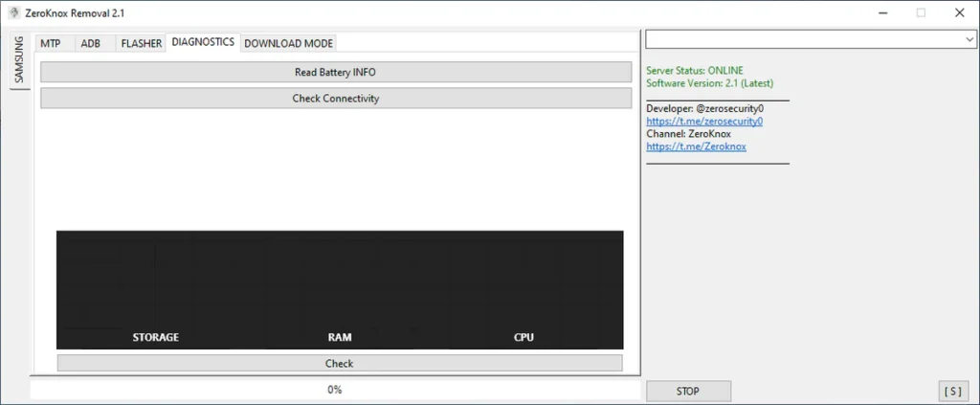Viewport: 980px width, 405px height.
Task: Click the 0% progress bar
Action: click(x=335, y=390)
